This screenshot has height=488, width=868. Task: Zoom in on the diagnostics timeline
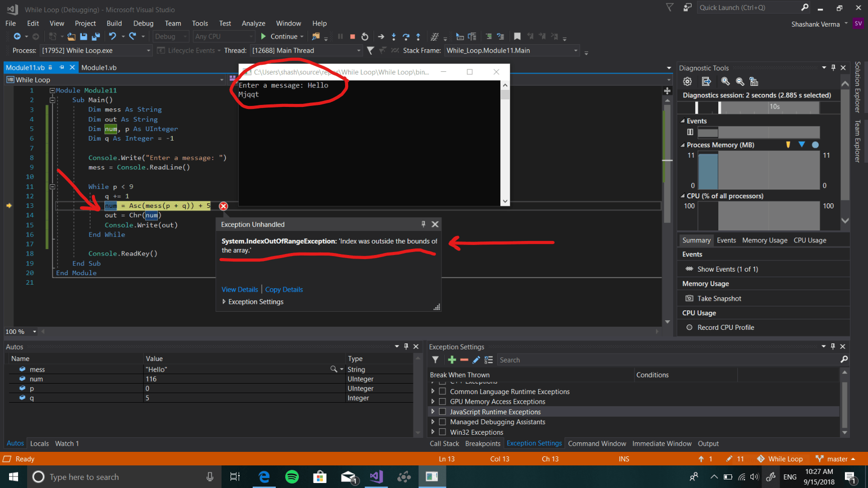coord(725,81)
